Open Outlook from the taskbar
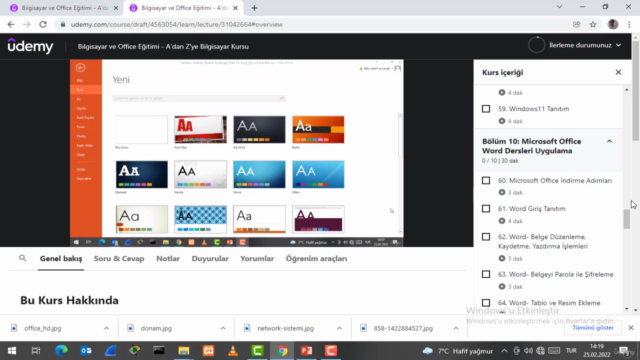The image size is (640, 360). pos(86,351)
